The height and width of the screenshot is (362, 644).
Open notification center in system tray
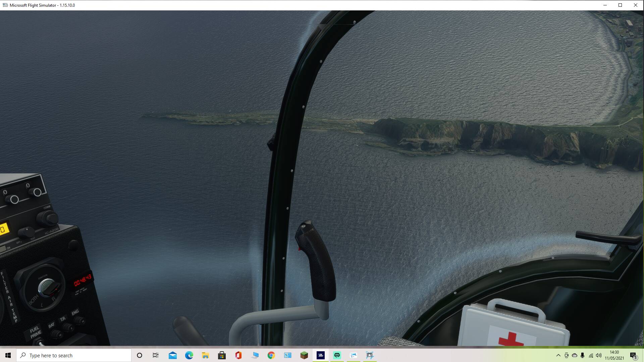click(633, 355)
